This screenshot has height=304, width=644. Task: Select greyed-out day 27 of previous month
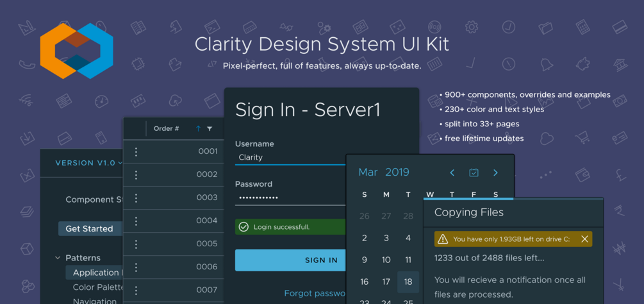386,216
